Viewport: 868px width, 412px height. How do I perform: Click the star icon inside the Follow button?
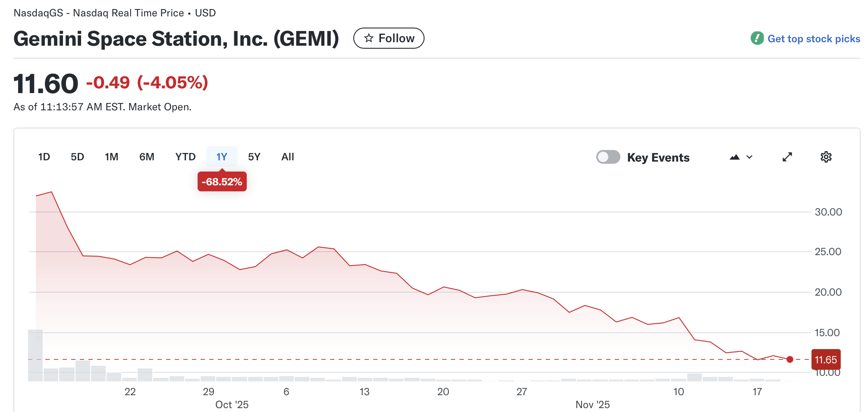click(369, 38)
